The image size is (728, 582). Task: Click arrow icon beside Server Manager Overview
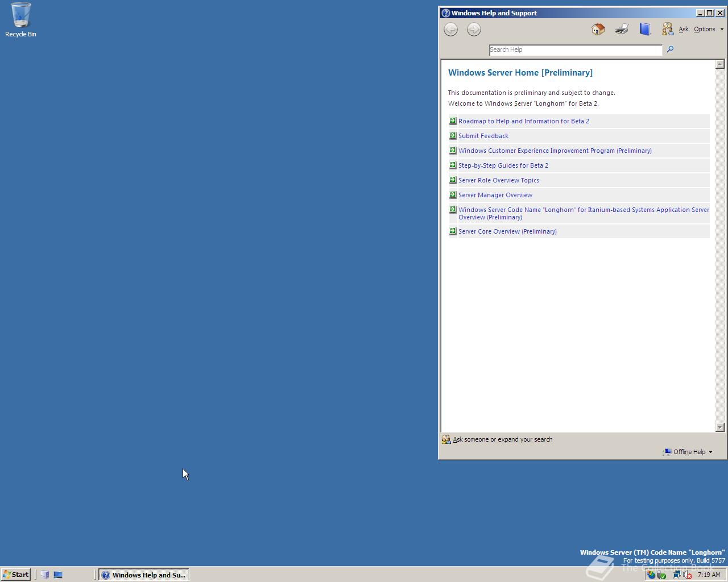point(453,194)
